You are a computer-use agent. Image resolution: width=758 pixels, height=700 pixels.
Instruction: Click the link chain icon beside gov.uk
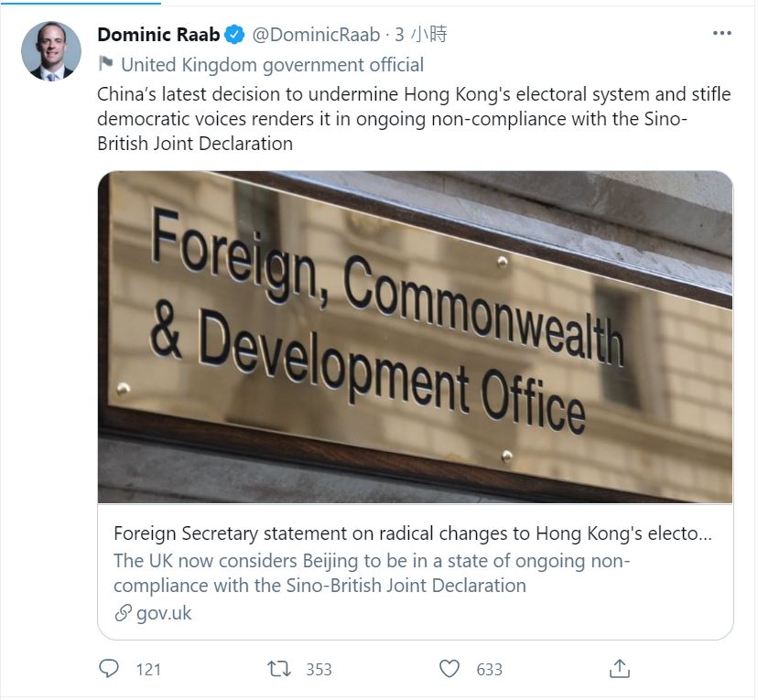(x=124, y=613)
